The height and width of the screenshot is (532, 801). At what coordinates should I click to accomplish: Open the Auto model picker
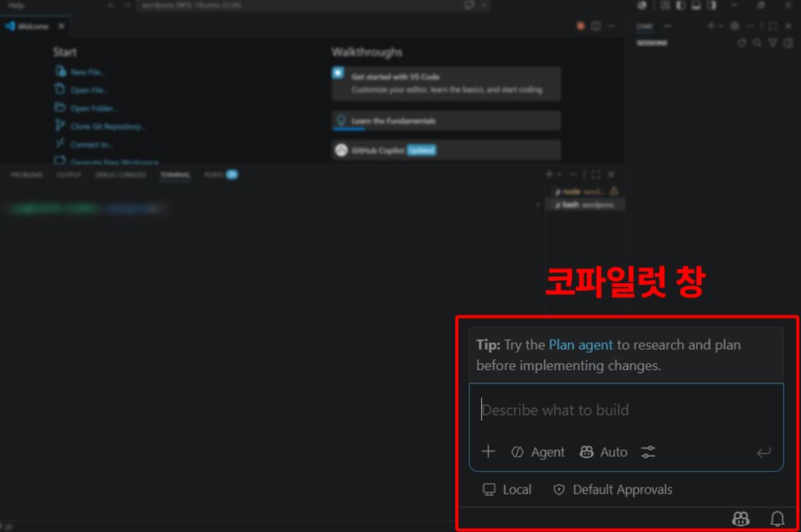click(x=603, y=451)
